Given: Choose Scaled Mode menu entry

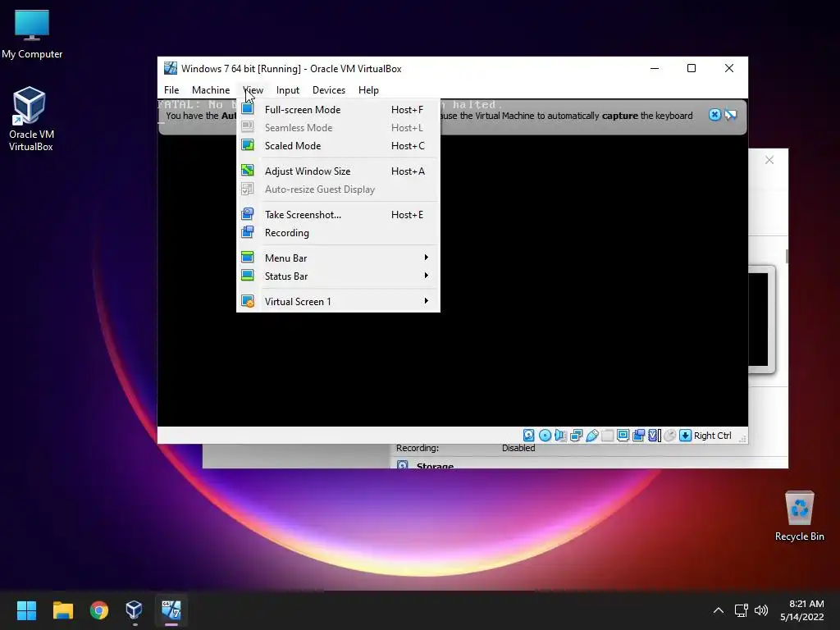Looking at the screenshot, I should pyautogui.click(x=338, y=146).
